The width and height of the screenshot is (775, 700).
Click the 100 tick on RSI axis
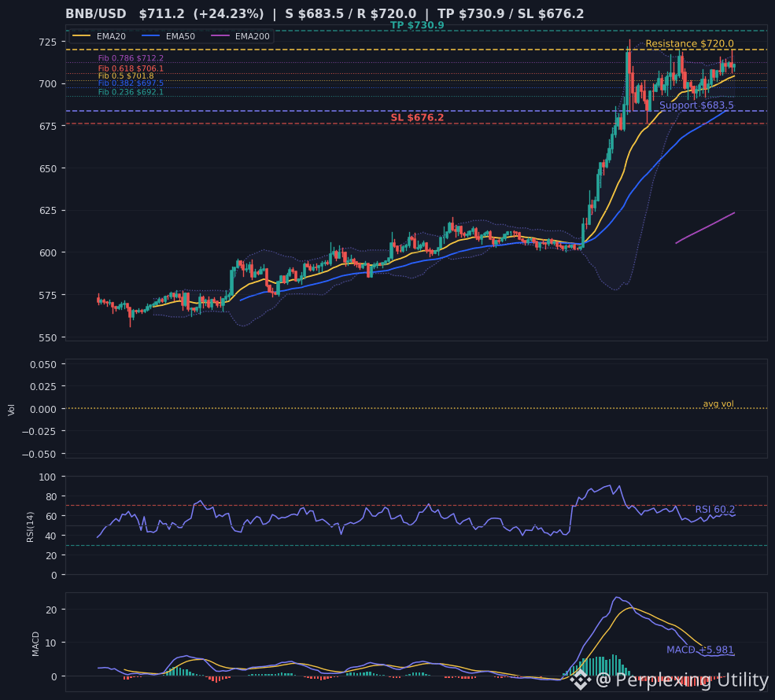click(48, 477)
